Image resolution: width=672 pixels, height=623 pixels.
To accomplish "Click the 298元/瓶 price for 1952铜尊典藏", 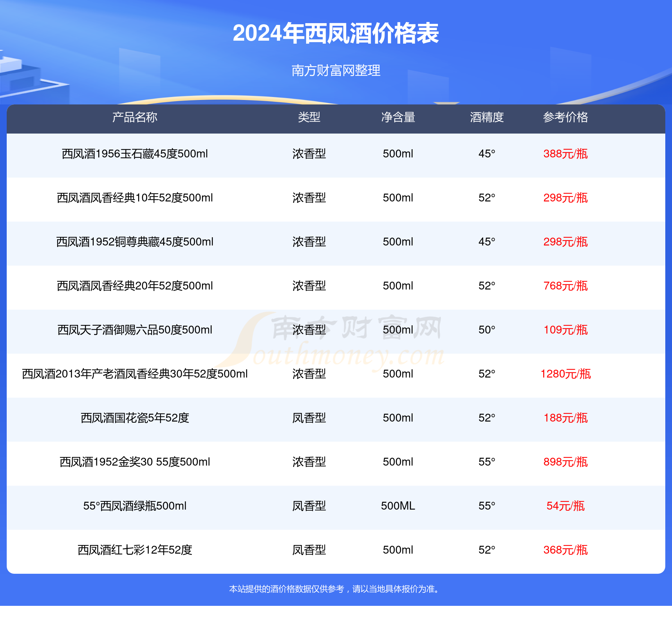I will (566, 242).
